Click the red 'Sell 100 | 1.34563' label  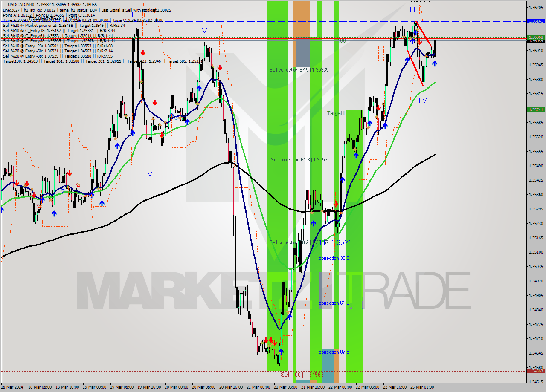point(302,374)
